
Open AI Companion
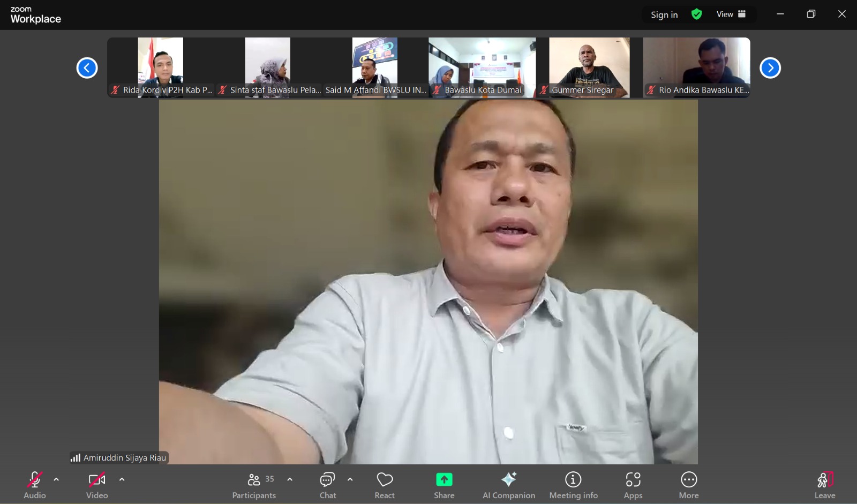coord(509,484)
